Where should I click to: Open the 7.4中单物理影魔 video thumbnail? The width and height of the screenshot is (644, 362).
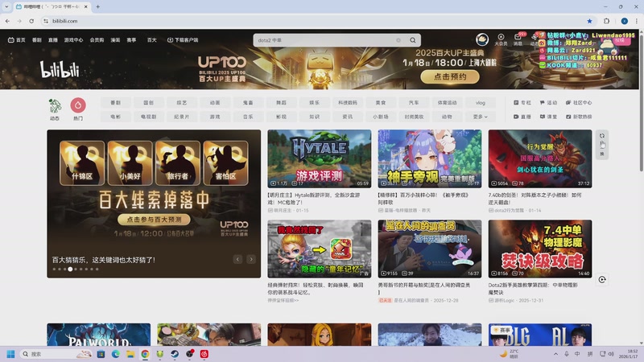[x=540, y=249]
